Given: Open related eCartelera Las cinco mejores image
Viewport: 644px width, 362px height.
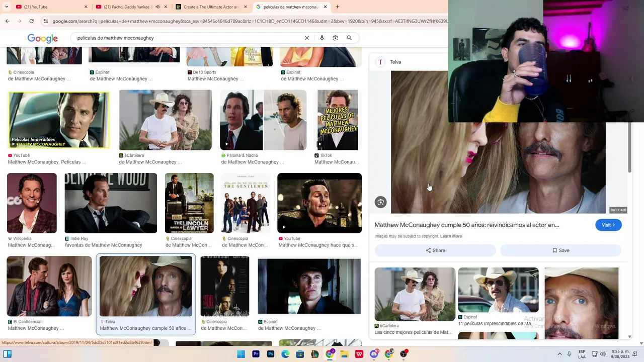Looking at the screenshot, I should click(415, 295).
